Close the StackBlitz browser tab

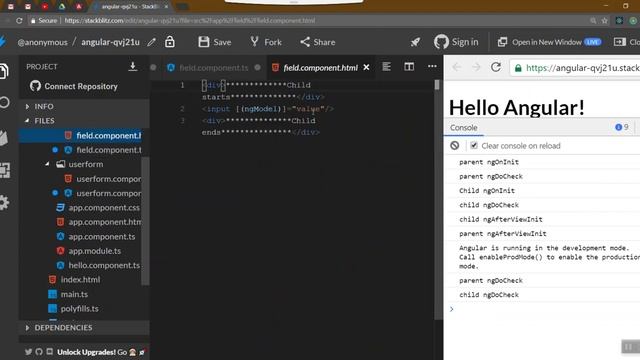166,7
